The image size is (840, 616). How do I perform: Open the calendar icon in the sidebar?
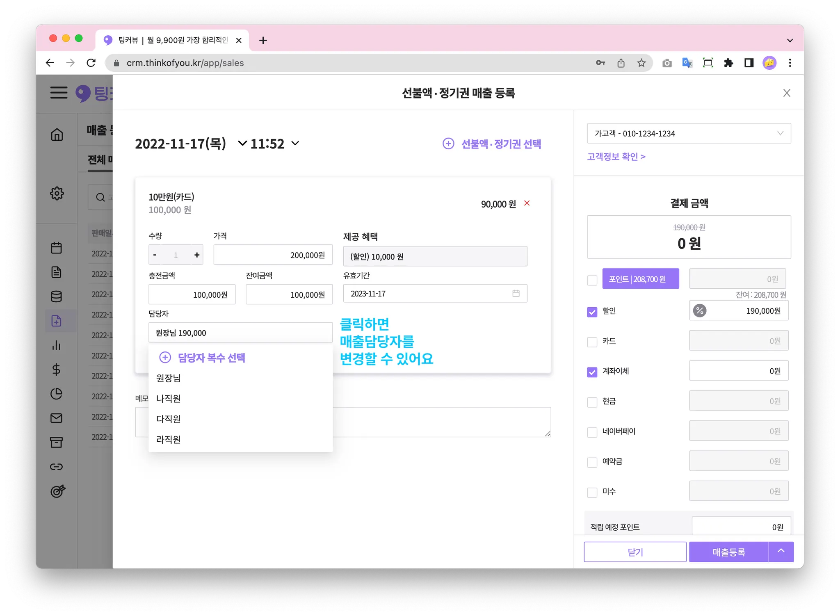56,248
